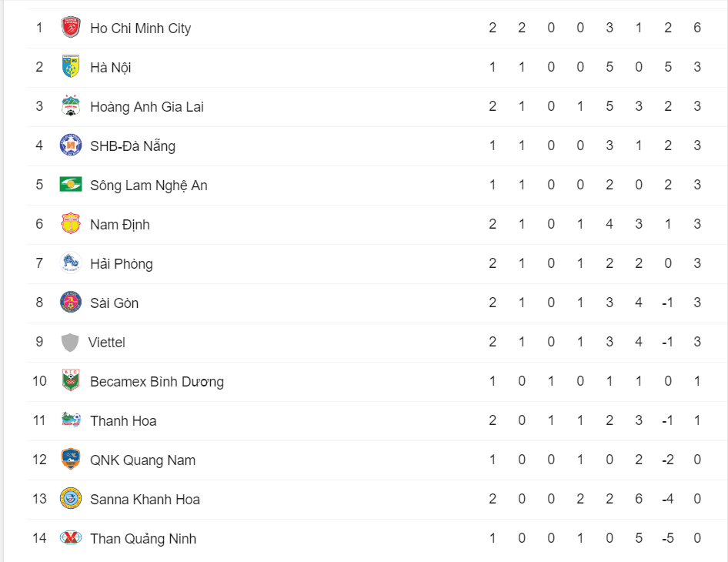Click the SHB-Đà Nẵng round badge
728x562 pixels.
click(x=71, y=145)
